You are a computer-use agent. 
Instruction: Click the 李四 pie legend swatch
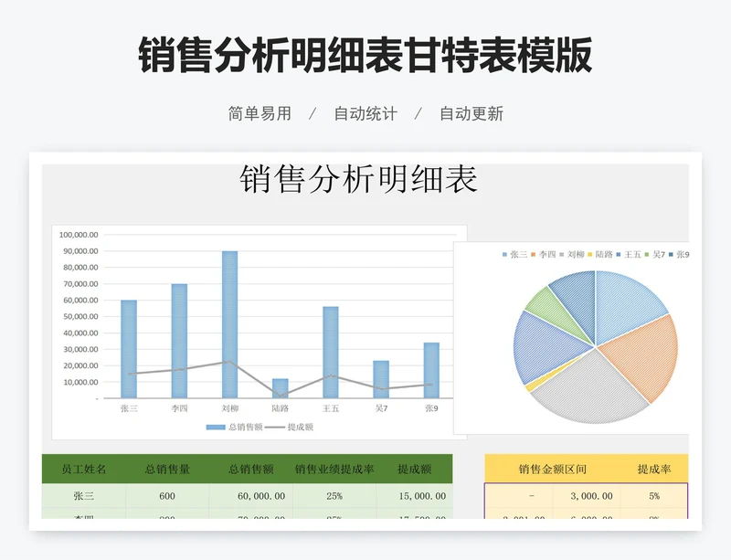coord(534,255)
